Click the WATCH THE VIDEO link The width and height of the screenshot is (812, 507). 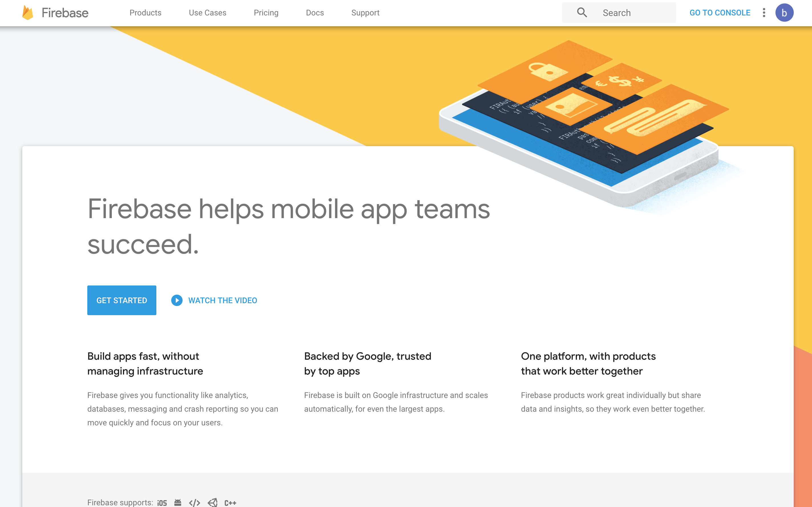point(222,300)
